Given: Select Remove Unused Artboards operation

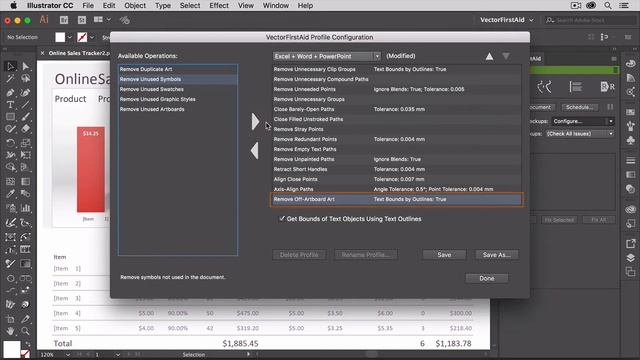Looking at the screenshot, I should point(178,109).
